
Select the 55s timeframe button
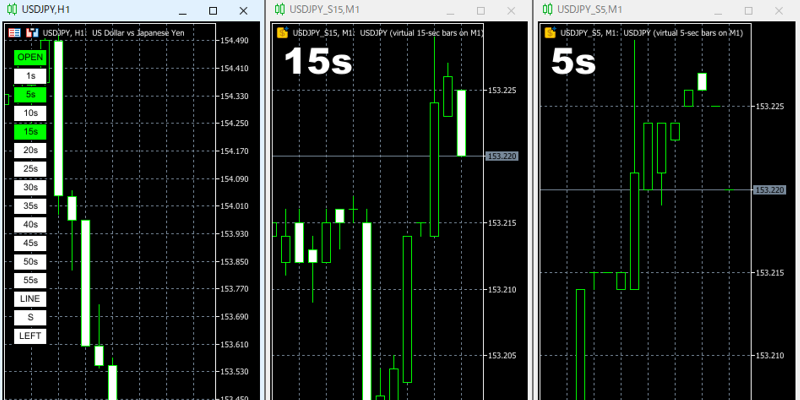point(31,280)
